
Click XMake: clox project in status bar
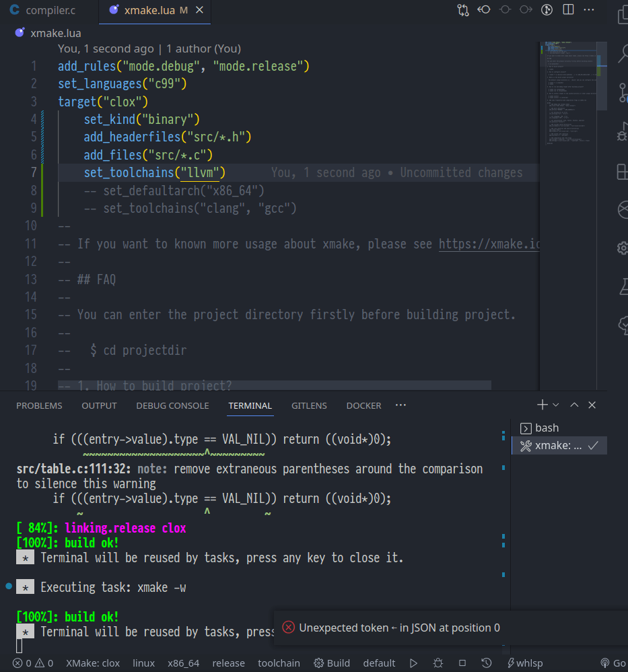point(92,663)
